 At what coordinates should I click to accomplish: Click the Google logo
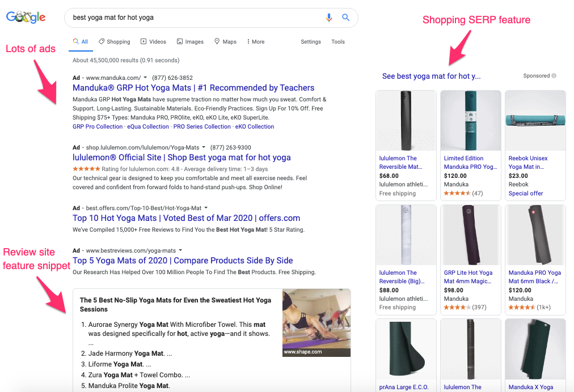pyautogui.click(x=26, y=17)
